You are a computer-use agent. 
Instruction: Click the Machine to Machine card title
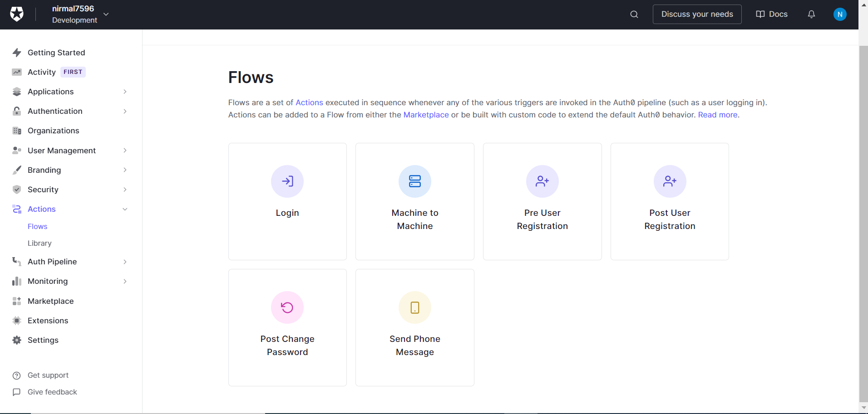[x=415, y=219]
